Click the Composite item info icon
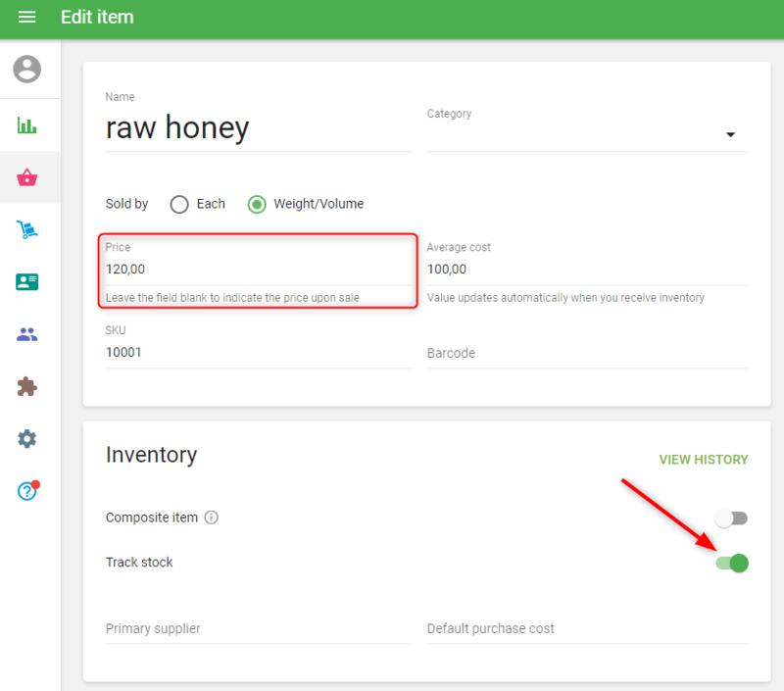Viewport: 784px width, 691px height. coord(211,518)
